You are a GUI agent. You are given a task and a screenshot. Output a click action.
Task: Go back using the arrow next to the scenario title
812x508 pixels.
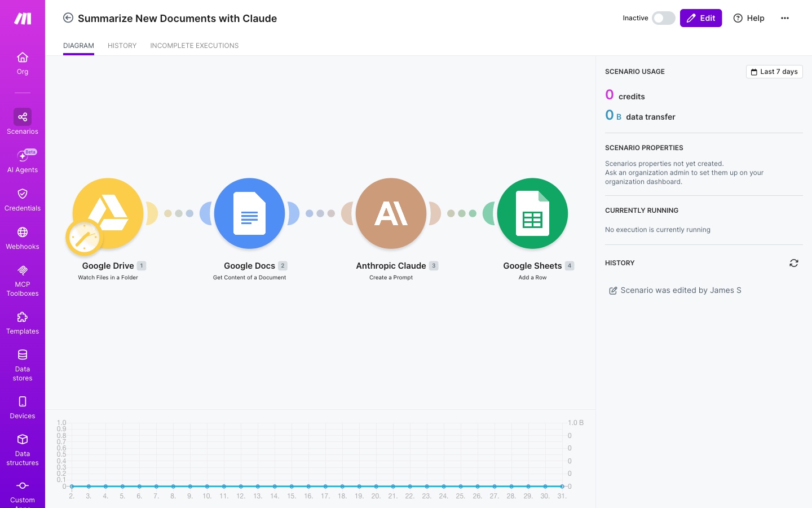68,18
